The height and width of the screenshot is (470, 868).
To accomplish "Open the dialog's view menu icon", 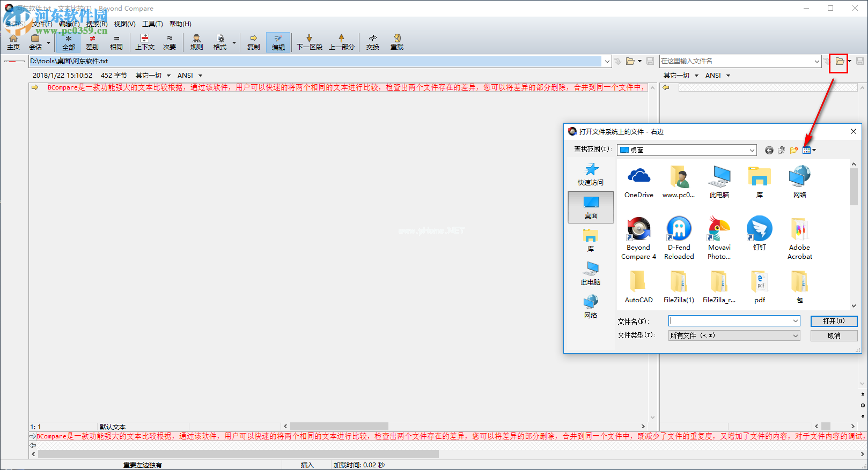I will (808, 150).
